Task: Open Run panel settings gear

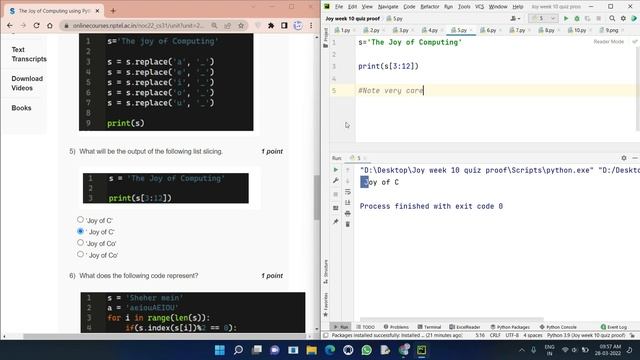Action: point(624,158)
